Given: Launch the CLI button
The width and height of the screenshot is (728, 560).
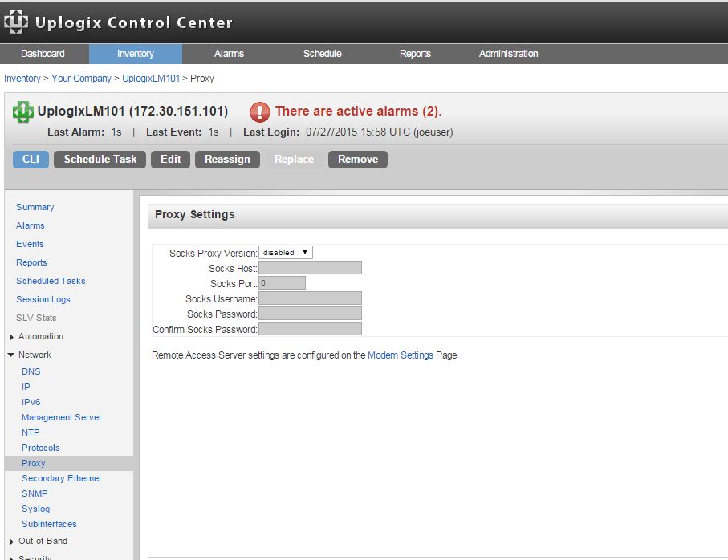Looking at the screenshot, I should [x=31, y=160].
